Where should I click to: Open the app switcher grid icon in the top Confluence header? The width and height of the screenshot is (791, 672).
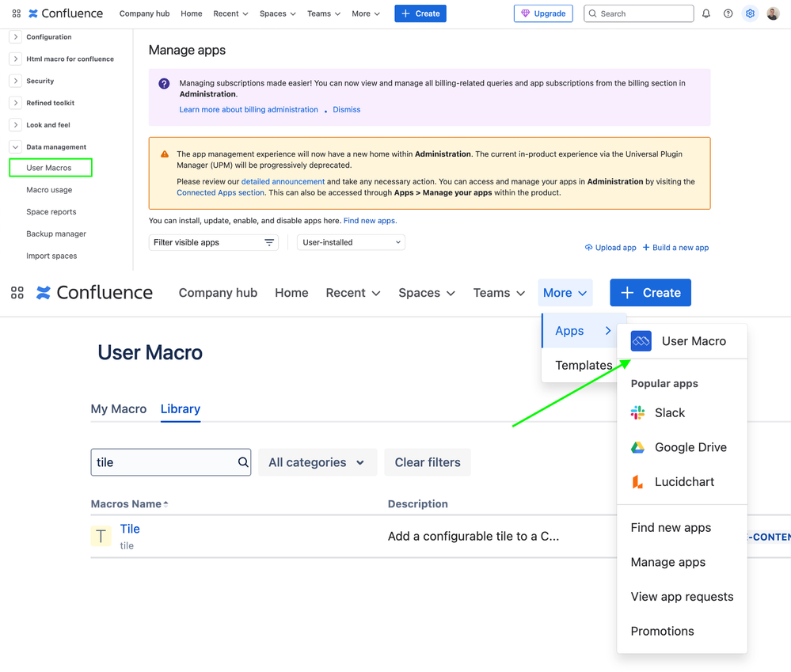[x=16, y=13]
